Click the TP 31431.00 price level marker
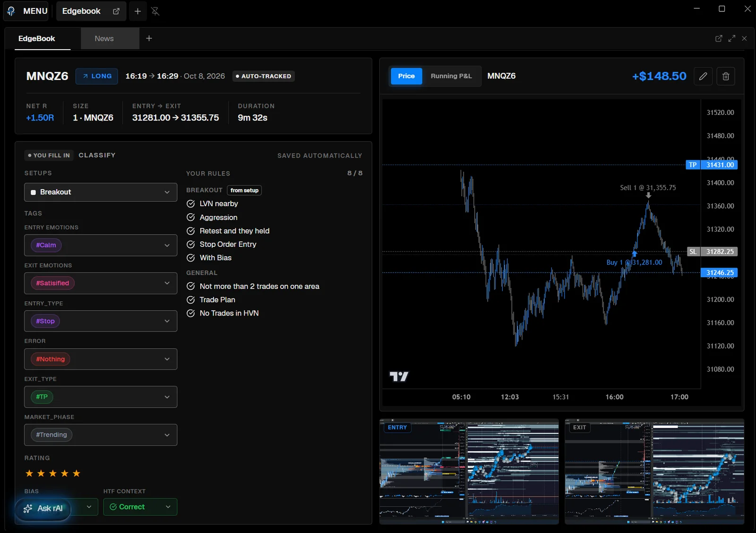Image resolution: width=756 pixels, height=533 pixels. click(712, 165)
